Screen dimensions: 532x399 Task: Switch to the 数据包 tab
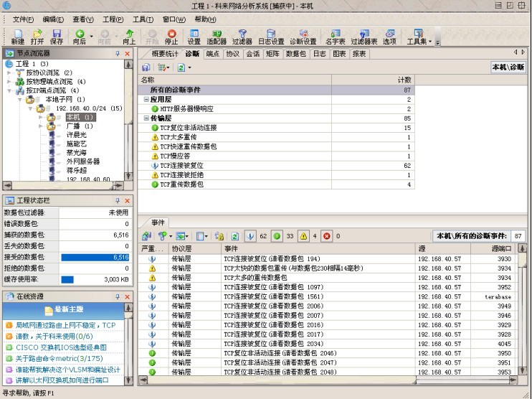click(x=296, y=54)
